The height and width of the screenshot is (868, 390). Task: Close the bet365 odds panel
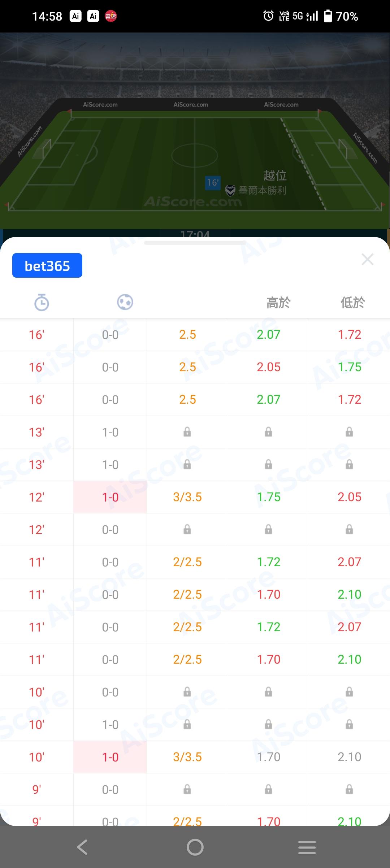(367, 259)
